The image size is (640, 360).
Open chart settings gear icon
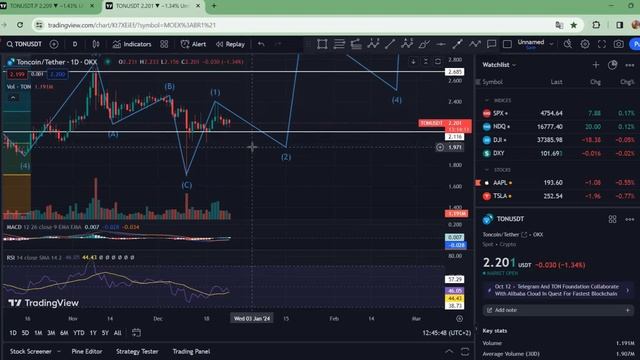(585, 44)
